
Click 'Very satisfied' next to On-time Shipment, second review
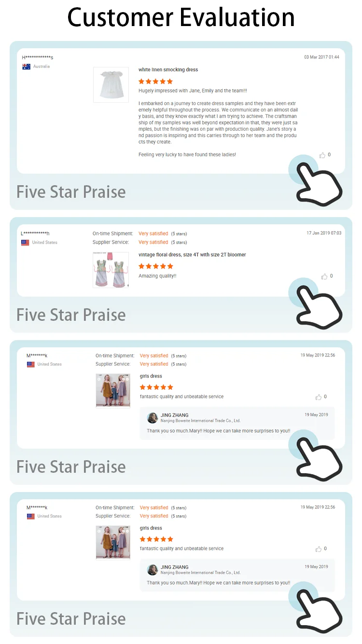153,233
